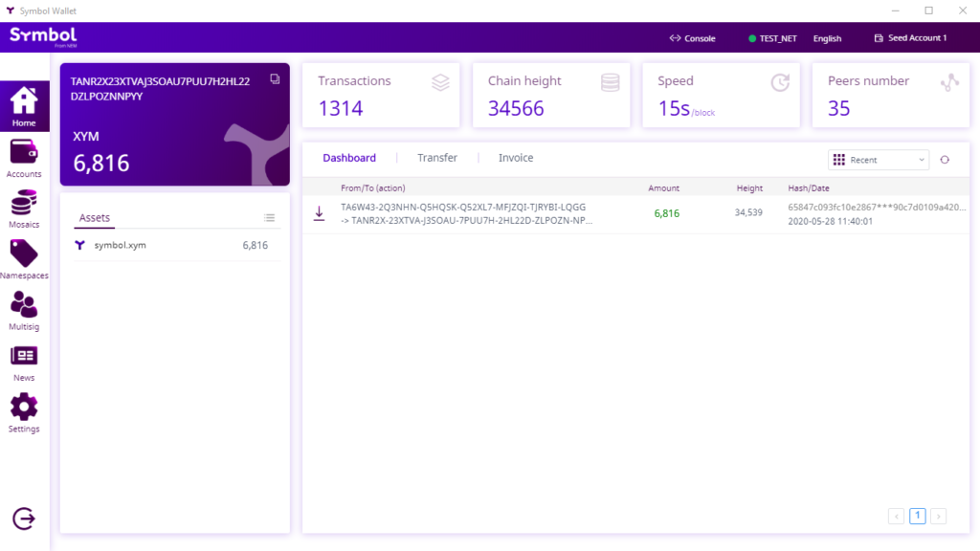This screenshot has height=551, width=980.
Task: Click the Speed value 15s
Action: [673, 109]
